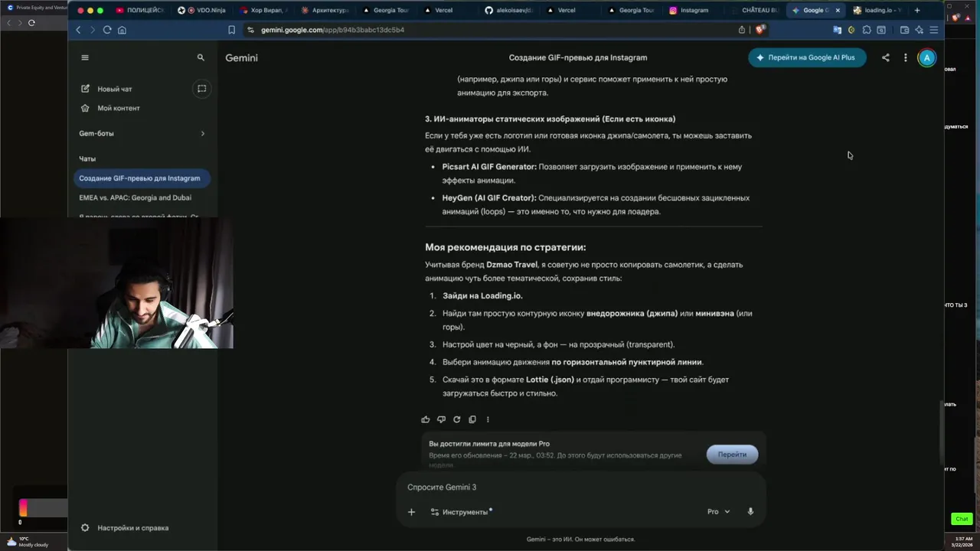Image resolution: width=980 pixels, height=551 pixels.
Task: Give the response a thumbs down
Action: pyautogui.click(x=441, y=419)
